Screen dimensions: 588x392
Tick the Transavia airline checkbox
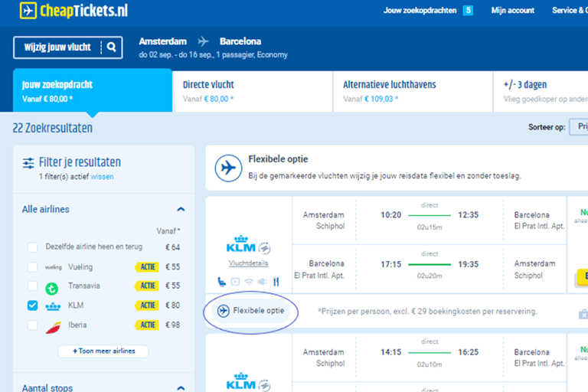[x=33, y=286]
